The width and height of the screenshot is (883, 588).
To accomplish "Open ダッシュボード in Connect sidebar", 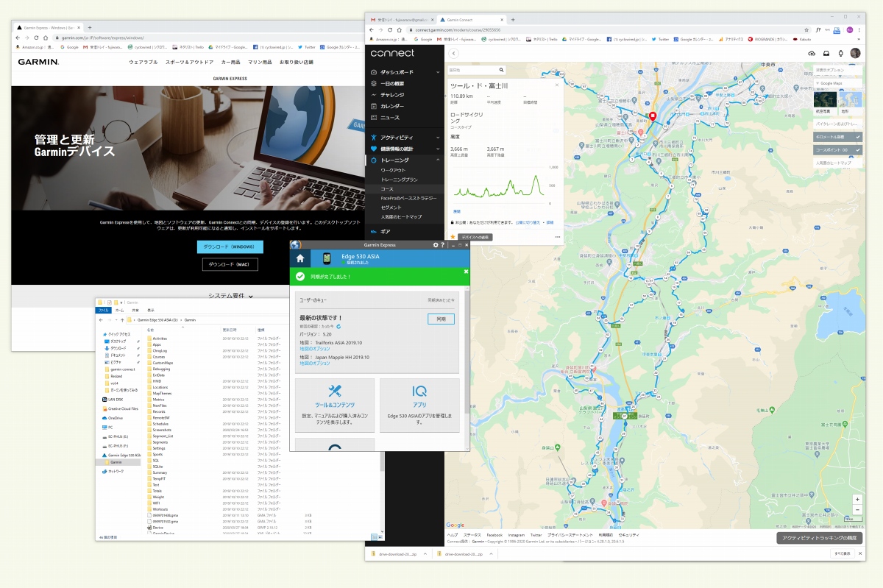I will 397,72.
